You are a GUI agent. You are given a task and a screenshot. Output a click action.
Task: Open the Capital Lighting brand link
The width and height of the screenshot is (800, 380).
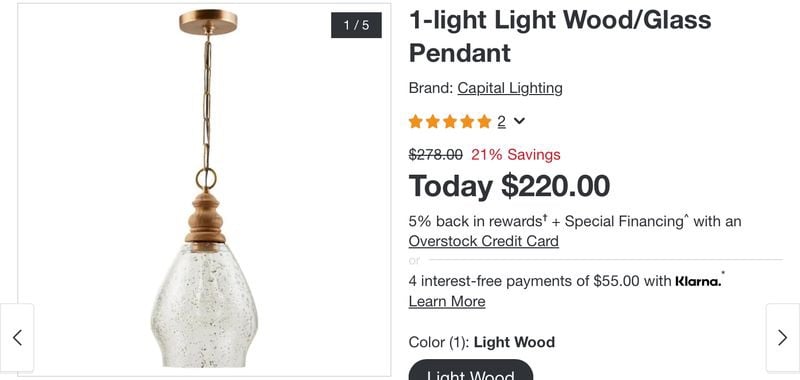point(510,88)
